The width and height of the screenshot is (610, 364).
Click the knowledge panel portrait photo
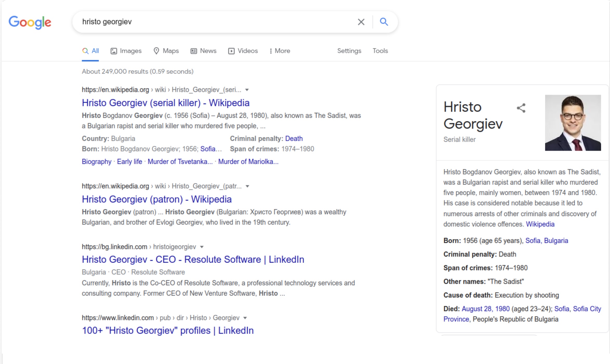point(573,123)
